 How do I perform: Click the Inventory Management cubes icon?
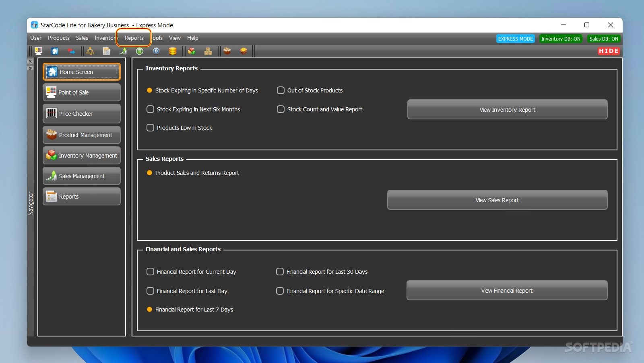click(x=52, y=155)
